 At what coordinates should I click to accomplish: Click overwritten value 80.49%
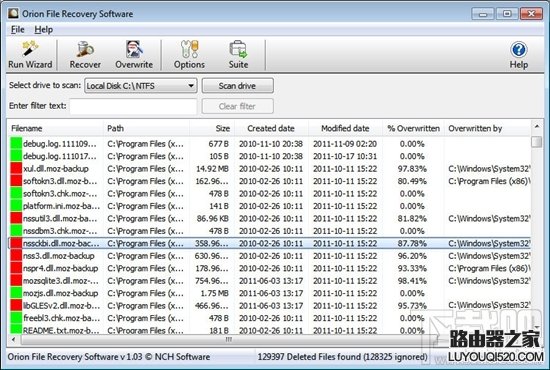pyautogui.click(x=412, y=181)
